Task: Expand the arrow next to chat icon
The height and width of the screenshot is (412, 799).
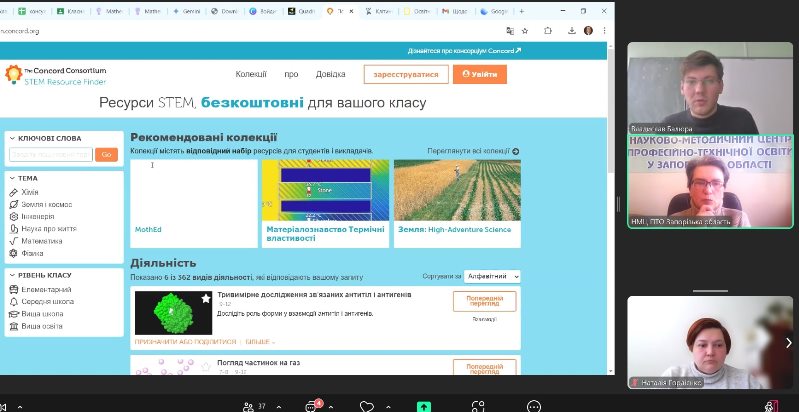Action: tap(331, 407)
